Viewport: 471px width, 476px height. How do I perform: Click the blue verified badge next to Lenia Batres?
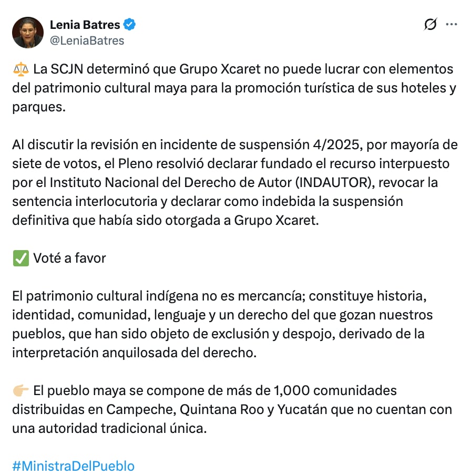coord(128,24)
